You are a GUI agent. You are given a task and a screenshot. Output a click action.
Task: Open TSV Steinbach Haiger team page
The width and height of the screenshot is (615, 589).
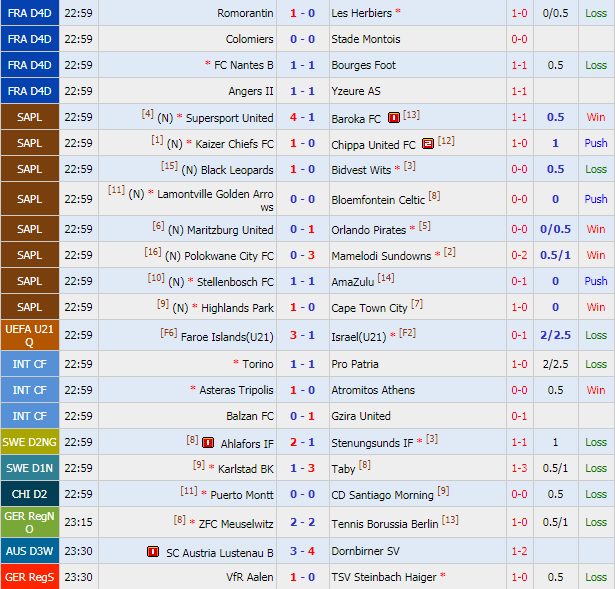384,577
